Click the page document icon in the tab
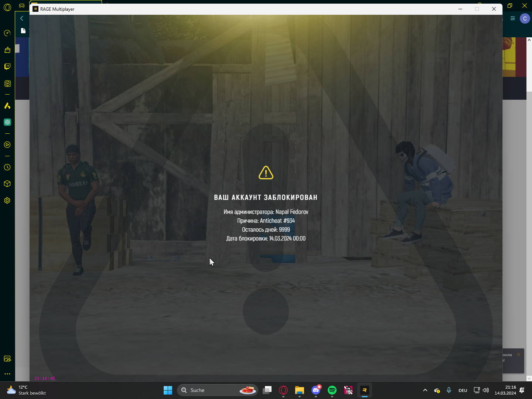The height and width of the screenshot is (399, 532). coord(23,31)
